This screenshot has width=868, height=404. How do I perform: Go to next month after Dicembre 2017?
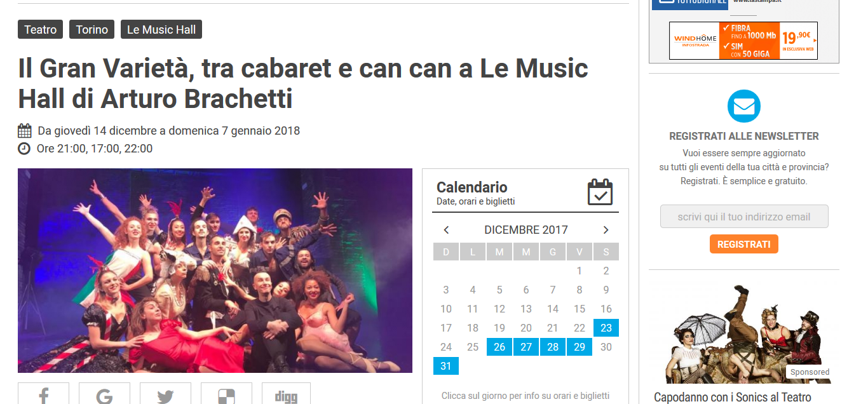click(606, 230)
